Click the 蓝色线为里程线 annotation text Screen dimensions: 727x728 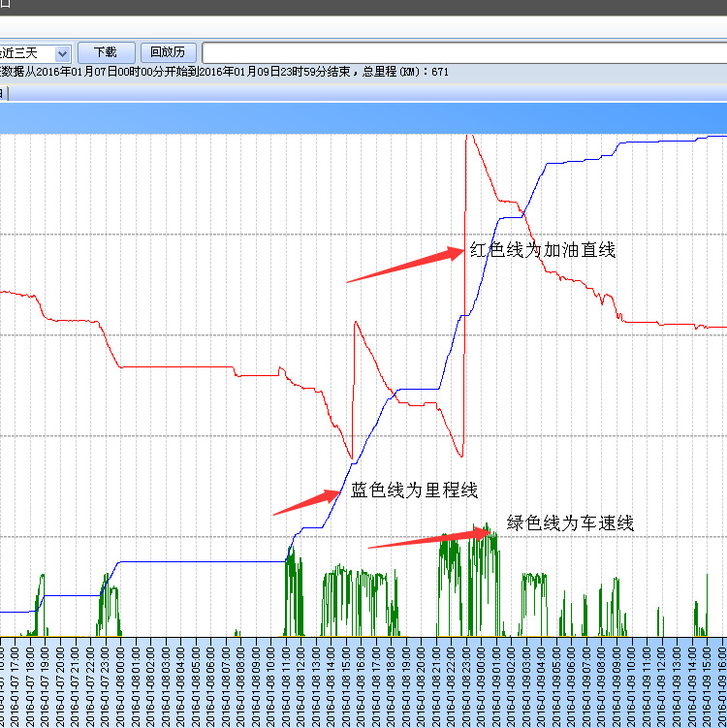[x=414, y=491]
